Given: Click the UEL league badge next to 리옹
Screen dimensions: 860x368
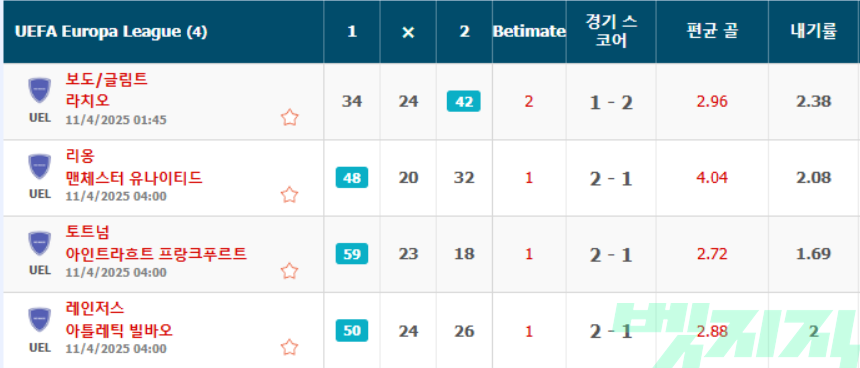Looking at the screenshot, I should [39, 167].
